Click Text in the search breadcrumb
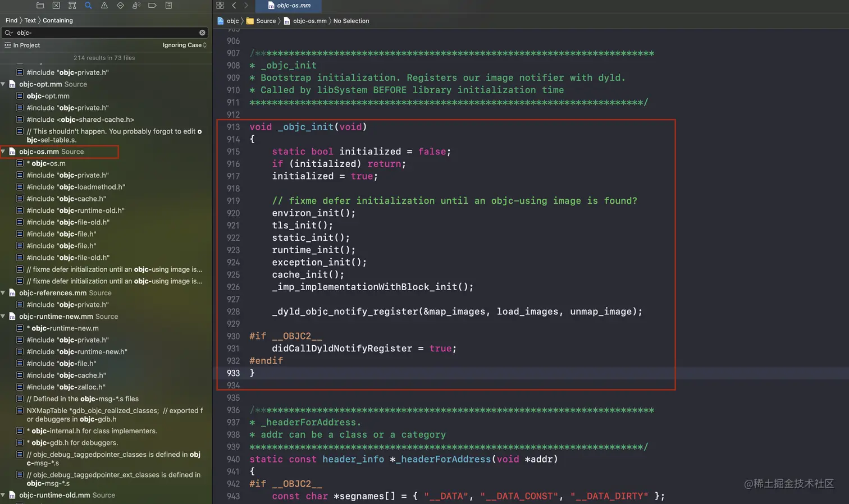849x504 pixels. tap(30, 20)
